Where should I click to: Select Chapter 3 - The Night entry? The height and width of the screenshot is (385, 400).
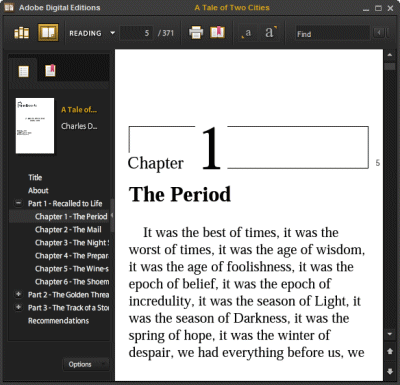(72, 243)
